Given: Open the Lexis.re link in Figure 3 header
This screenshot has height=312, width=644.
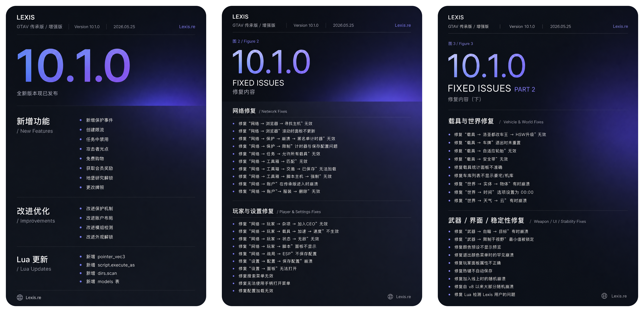Looking at the screenshot, I should [620, 26].
